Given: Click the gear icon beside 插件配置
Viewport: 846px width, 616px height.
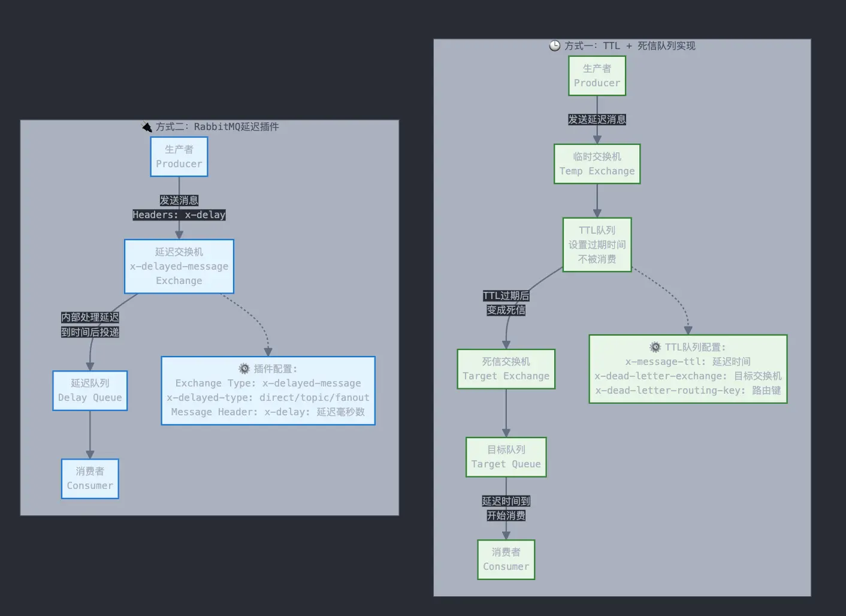Looking at the screenshot, I should pyautogui.click(x=244, y=369).
